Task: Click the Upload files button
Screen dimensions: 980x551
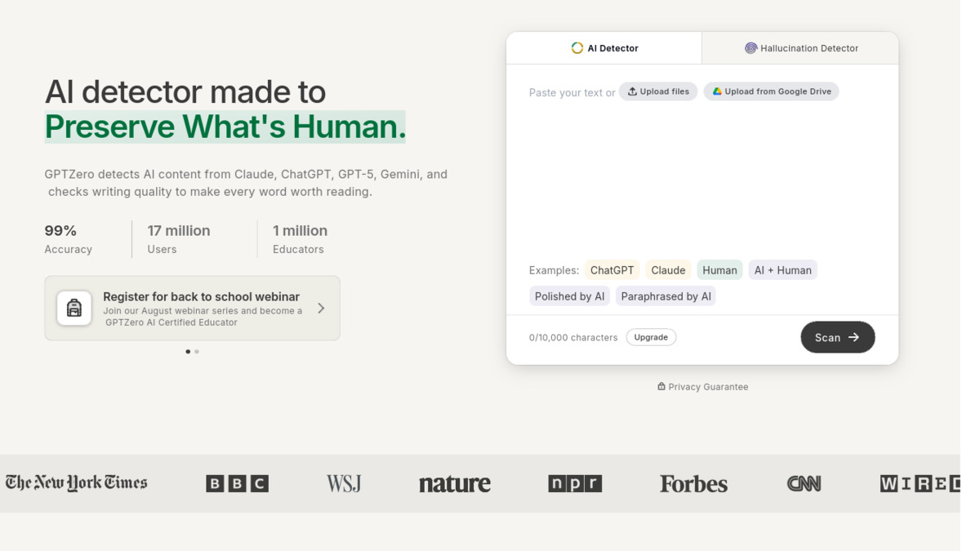Action: [x=658, y=91]
